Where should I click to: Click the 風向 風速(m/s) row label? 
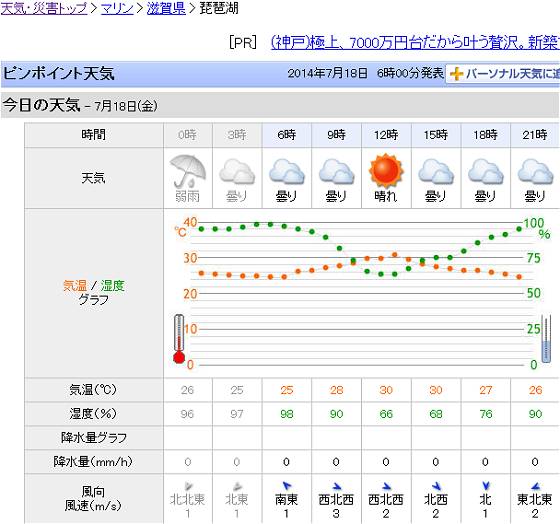tap(93, 499)
